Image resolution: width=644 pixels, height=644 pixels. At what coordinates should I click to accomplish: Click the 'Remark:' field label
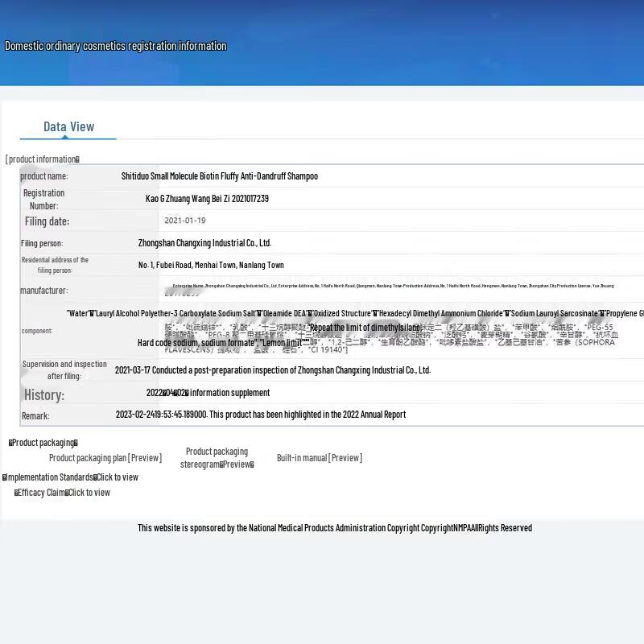35,416
